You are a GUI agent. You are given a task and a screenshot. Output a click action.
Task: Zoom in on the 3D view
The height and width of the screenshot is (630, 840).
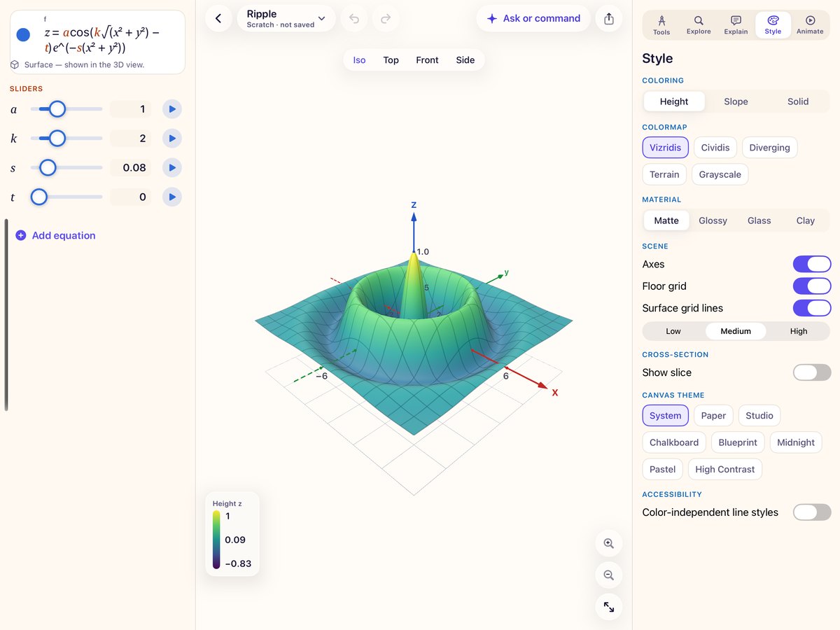click(609, 543)
